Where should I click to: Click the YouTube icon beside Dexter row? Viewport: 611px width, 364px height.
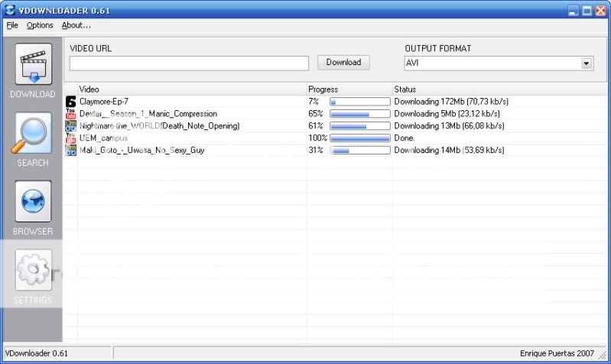click(71, 113)
